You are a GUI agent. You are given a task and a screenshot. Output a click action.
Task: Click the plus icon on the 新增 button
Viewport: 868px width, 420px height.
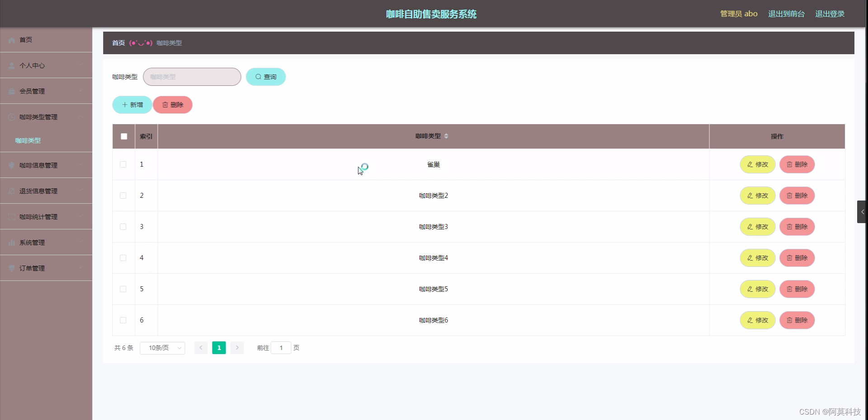(125, 104)
